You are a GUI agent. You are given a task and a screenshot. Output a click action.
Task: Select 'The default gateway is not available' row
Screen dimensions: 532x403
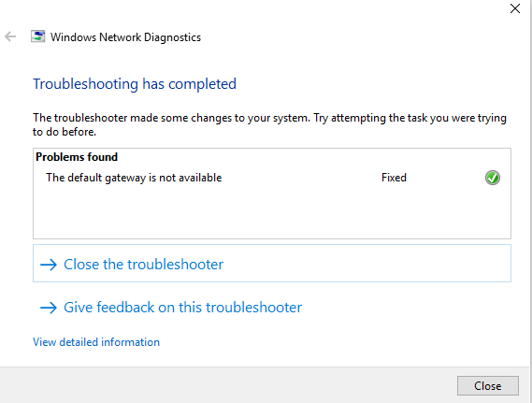(x=272, y=178)
